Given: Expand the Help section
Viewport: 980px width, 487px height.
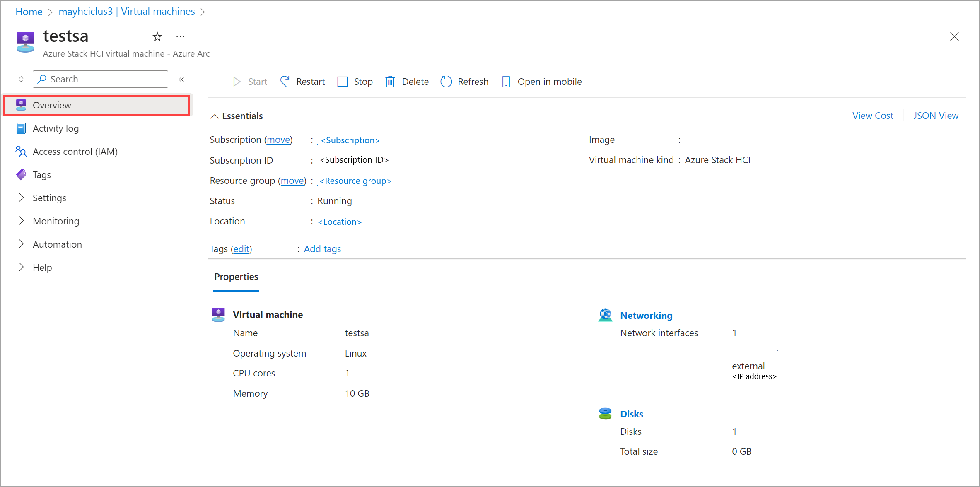Looking at the screenshot, I should coord(21,268).
